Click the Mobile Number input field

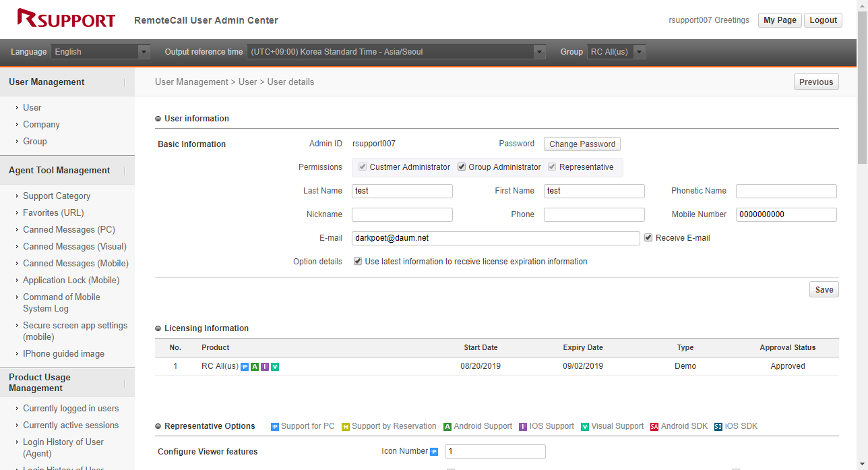(786, 215)
